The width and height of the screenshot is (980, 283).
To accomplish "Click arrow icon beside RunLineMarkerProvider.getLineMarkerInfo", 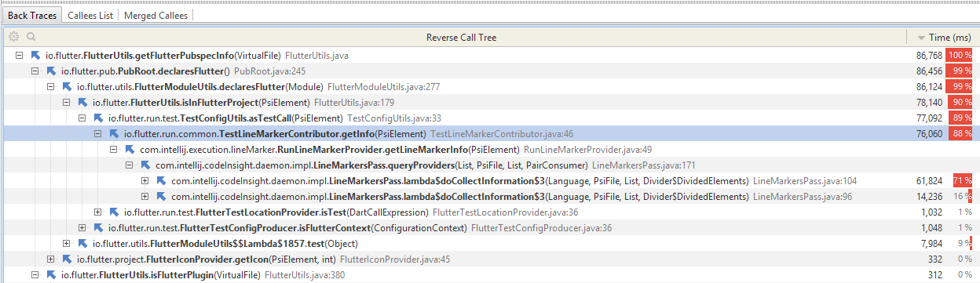I will tap(130, 150).
